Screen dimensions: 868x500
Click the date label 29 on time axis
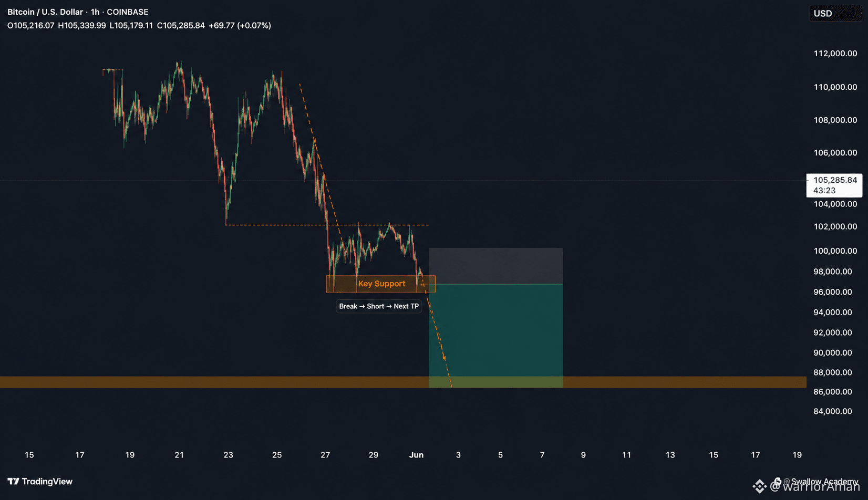click(374, 455)
